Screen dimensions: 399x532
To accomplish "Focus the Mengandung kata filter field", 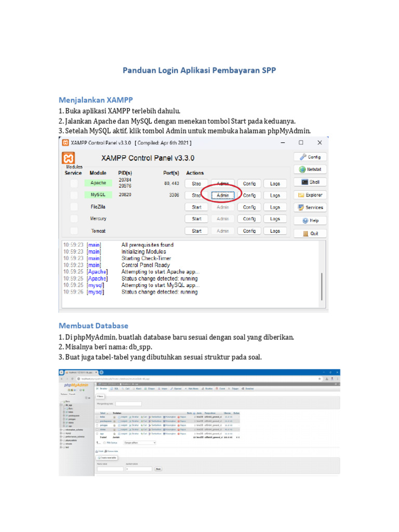I will point(129,404).
